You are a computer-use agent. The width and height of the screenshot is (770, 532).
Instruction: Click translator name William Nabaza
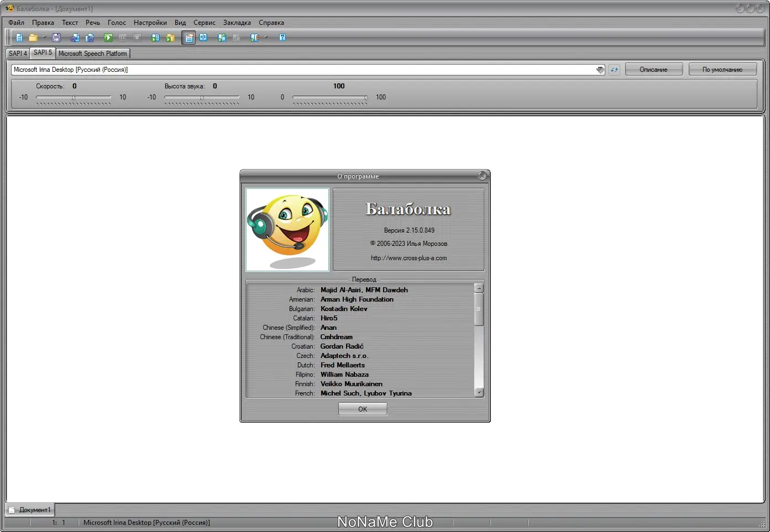pyautogui.click(x=344, y=375)
